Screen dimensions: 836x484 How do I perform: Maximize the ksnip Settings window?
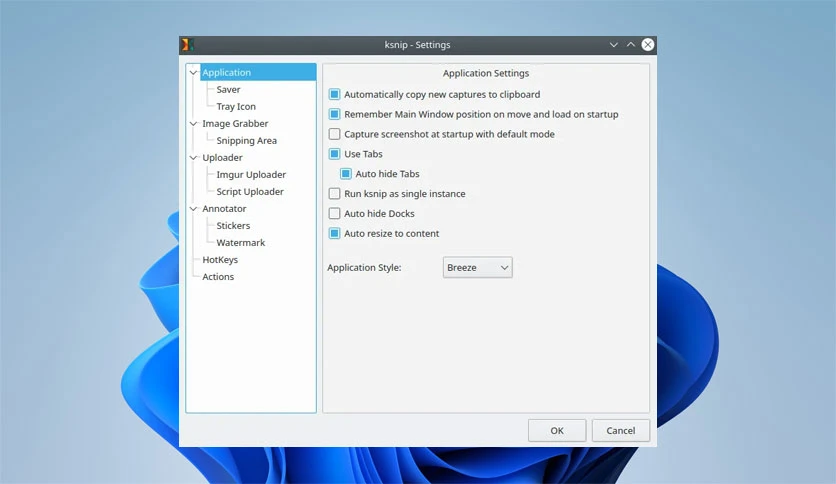(631, 45)
